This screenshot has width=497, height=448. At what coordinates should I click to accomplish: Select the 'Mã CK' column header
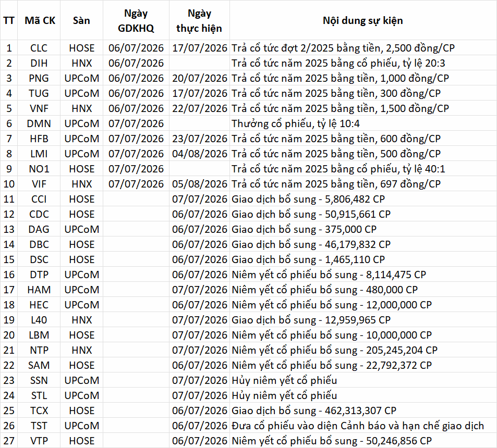click(x=40, y=21)
